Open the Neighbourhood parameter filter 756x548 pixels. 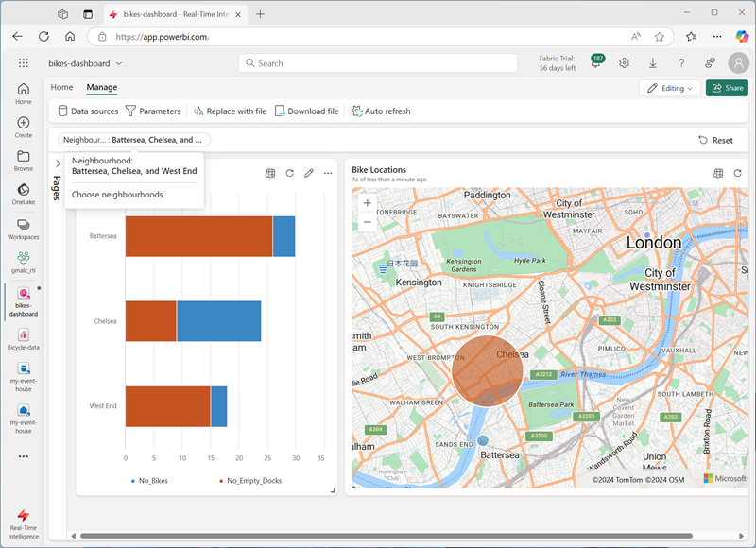click(x=134, y=140)
